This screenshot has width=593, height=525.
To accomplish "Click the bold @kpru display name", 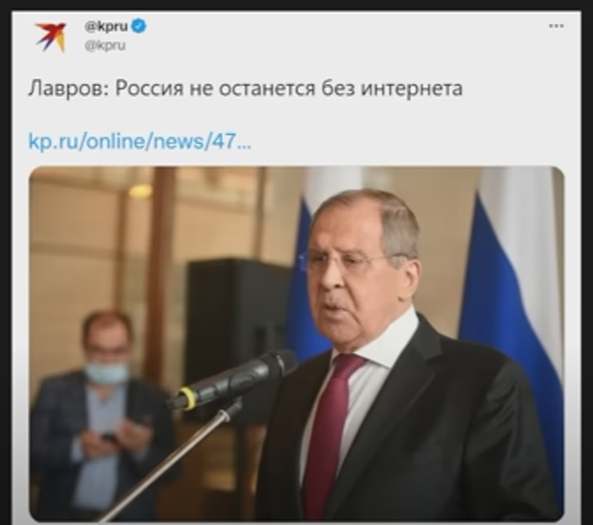I will click(106, 26).
